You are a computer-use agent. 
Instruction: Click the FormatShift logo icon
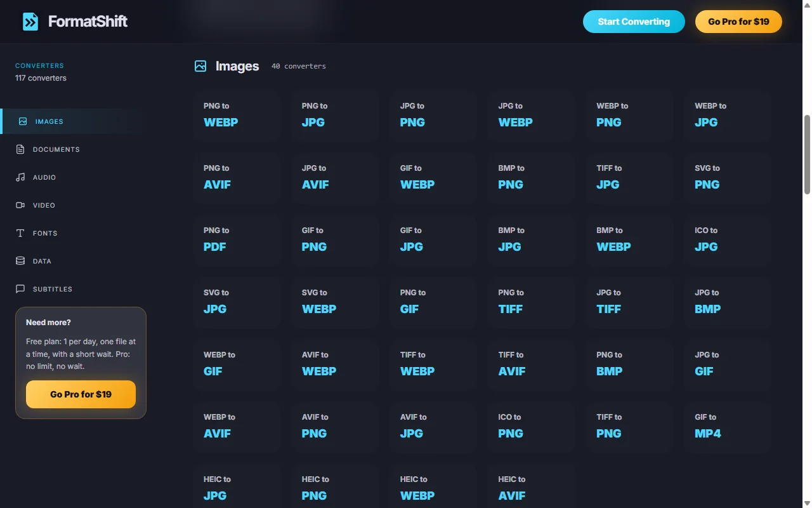pos(30,22)
